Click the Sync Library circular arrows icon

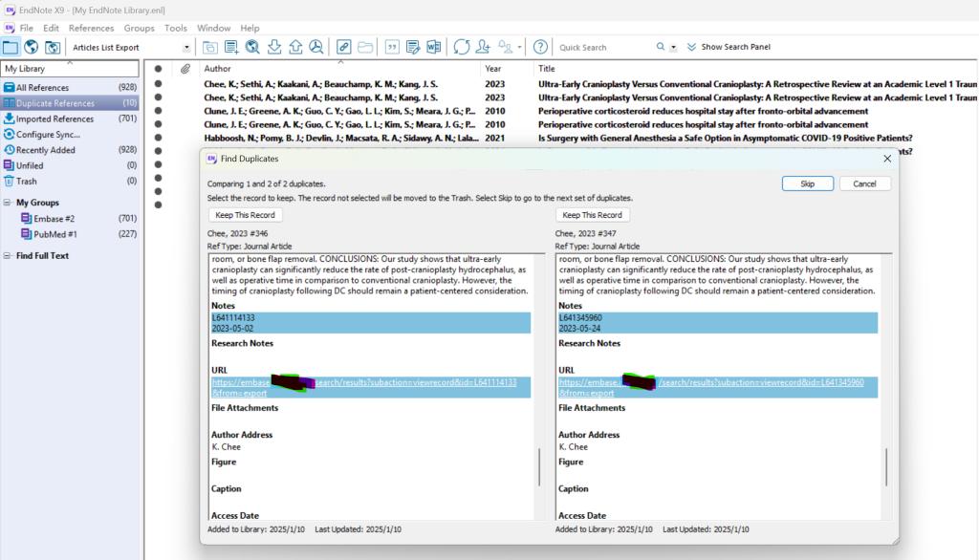tap(462, 47)
